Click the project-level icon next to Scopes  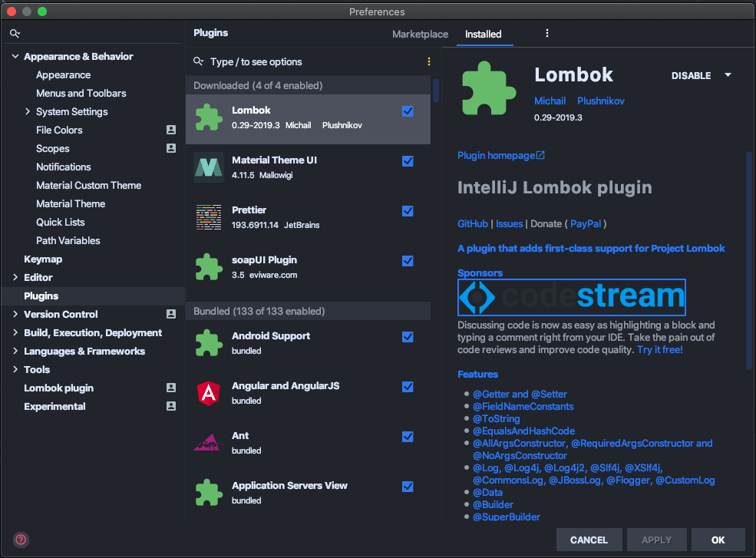171,148
